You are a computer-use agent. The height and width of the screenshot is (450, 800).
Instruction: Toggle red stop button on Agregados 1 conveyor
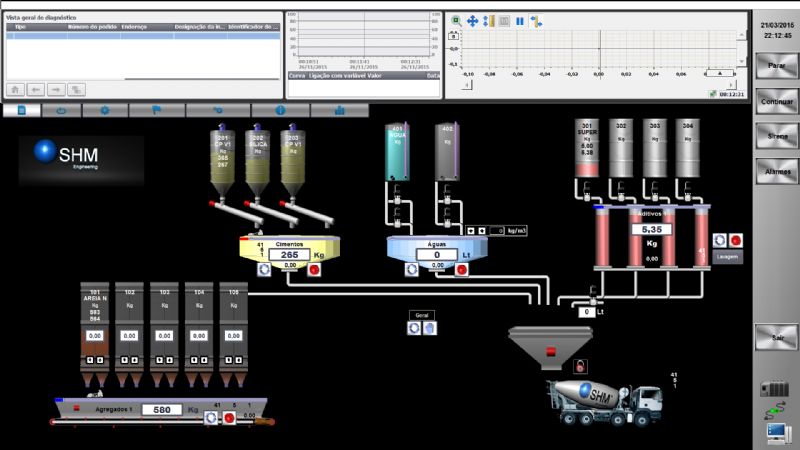[x=229, y=418]
